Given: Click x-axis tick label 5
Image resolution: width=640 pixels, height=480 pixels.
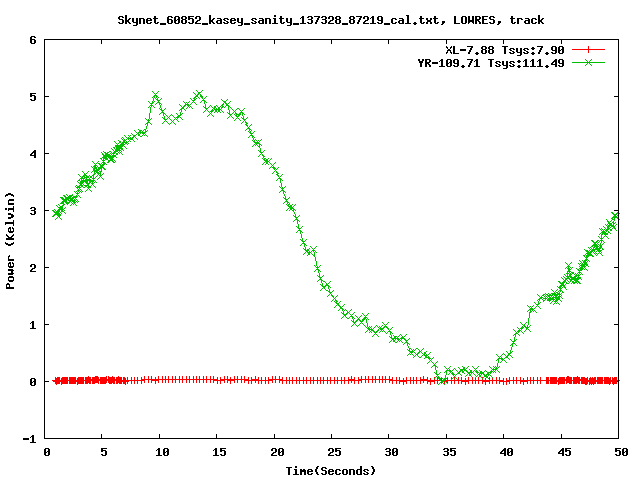Looking at the screenshot, I should click(104, 452).
